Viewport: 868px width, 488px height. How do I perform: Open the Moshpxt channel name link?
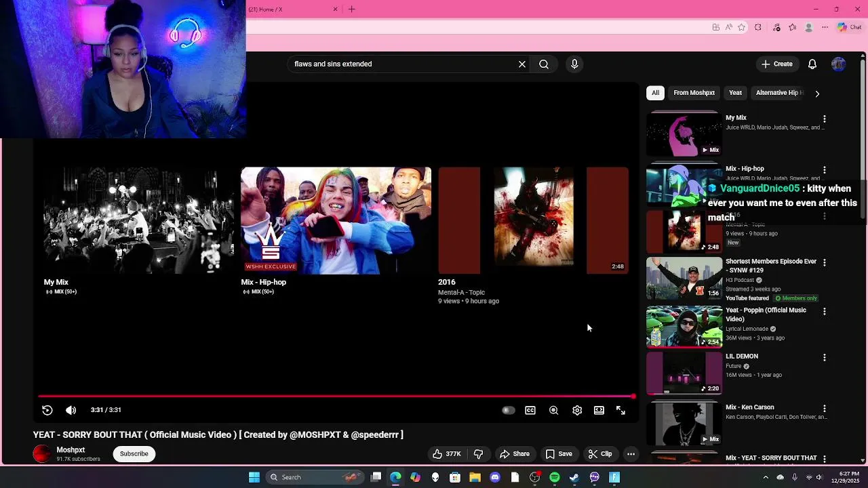tap(71, 450)
